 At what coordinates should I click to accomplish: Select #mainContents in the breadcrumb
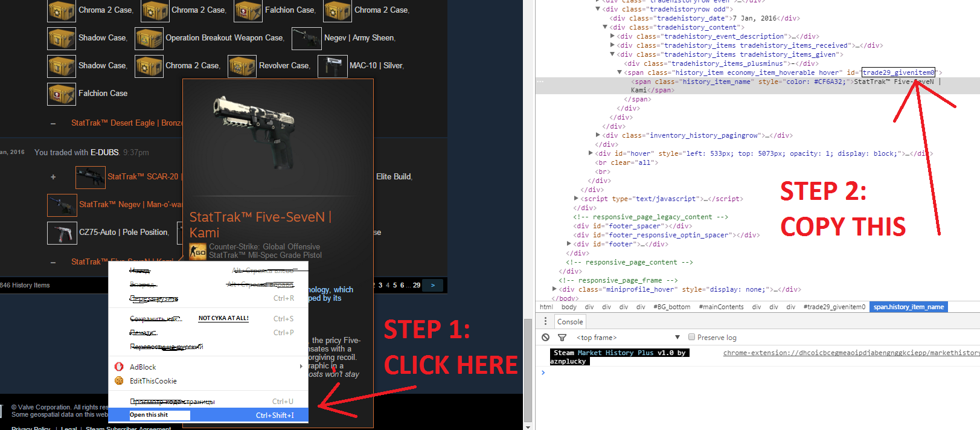[721, 307]
